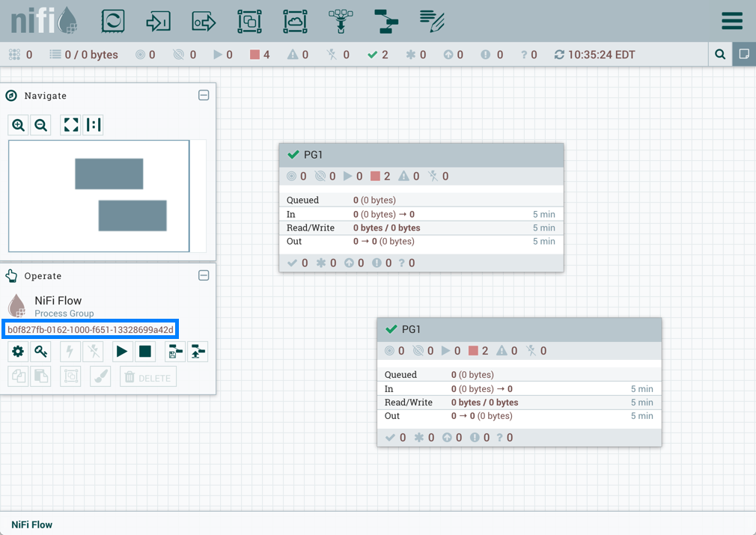Click the birdseye view thumbnail
The height and width of the screenshot is (535, 756).
(x=99, y=195)
